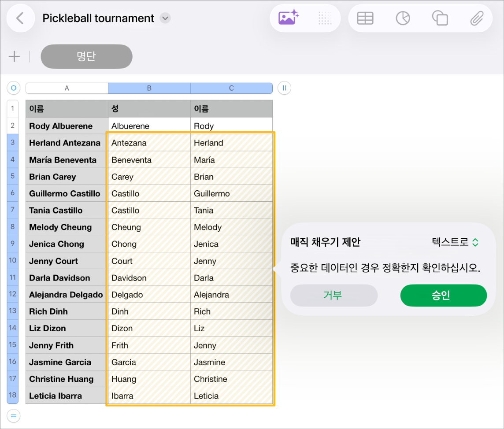Select row 1 header number
504x429 pixels.
point(12,108)
